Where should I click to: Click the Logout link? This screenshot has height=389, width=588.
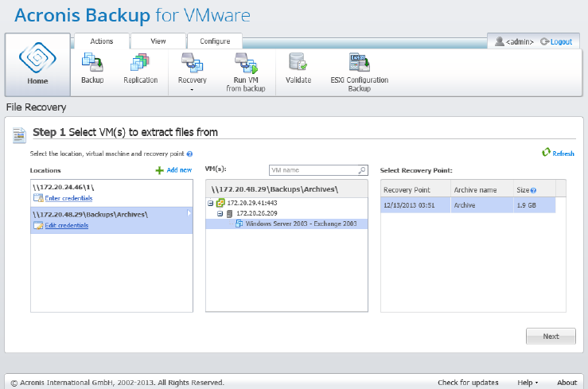pyautogui.click(x=561, y=41)
